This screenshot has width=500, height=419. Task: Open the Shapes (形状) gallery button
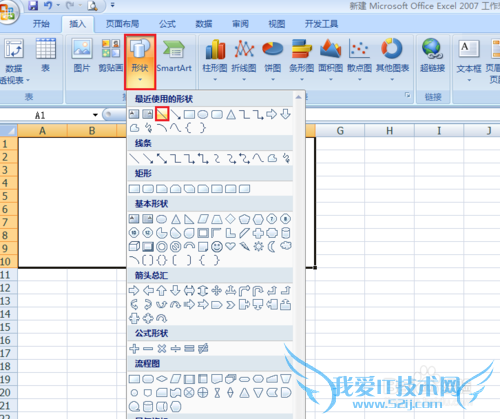pos(140,62)
